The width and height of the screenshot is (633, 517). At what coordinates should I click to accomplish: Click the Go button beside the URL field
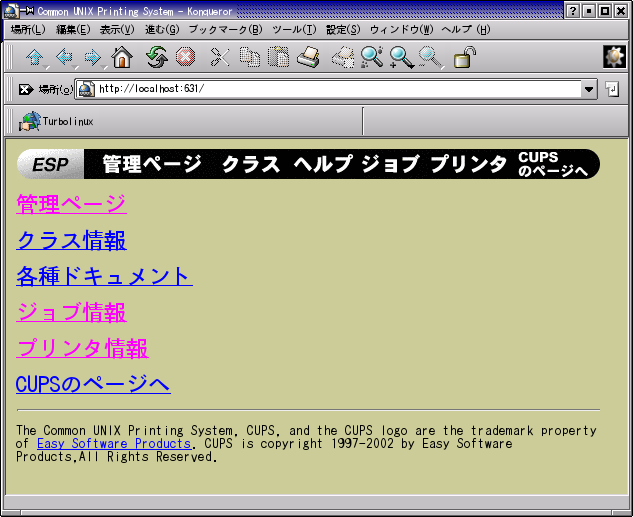point(612,89)
